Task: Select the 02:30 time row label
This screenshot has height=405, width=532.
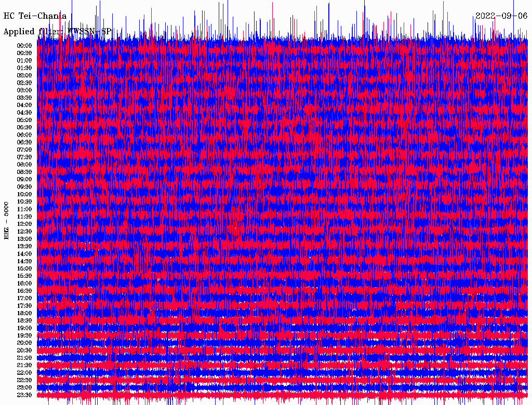Action: point(24,83)
